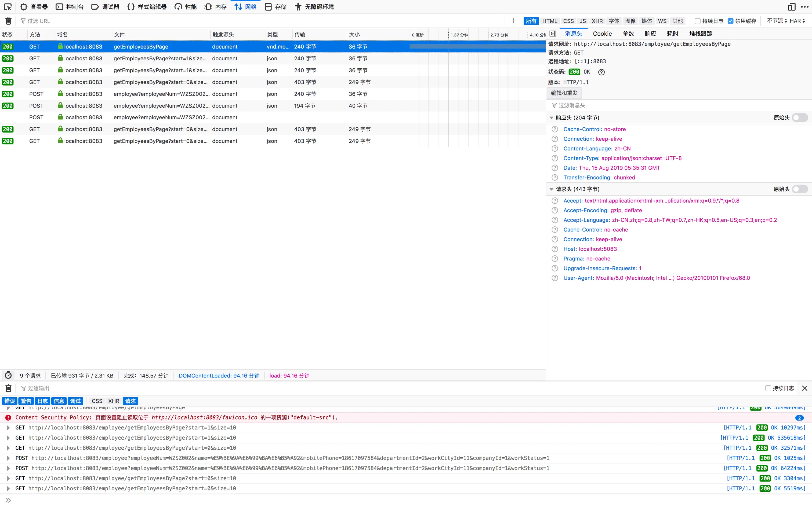Viewport: 812px width, 507px height.
Task: Toggle raw headers for response headers
Action: (800, 118)
